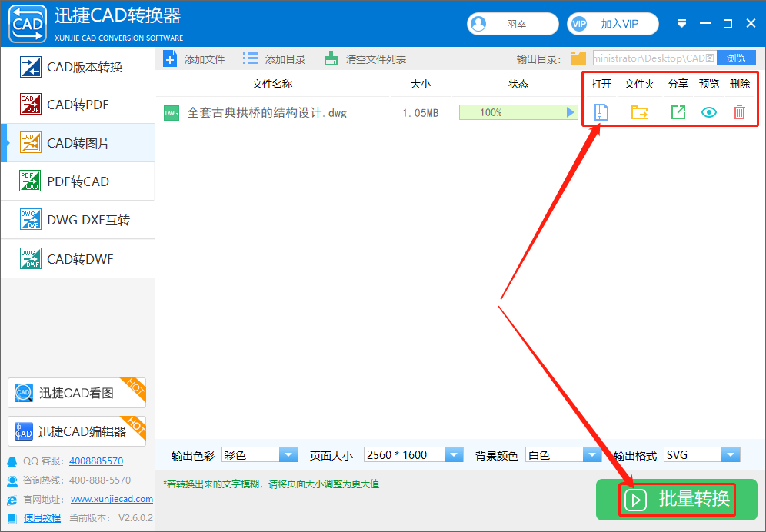Viewport: 766px width, 532px height.
Task: Open the www.xunjiecad.com link
Action: click(112, 499)
